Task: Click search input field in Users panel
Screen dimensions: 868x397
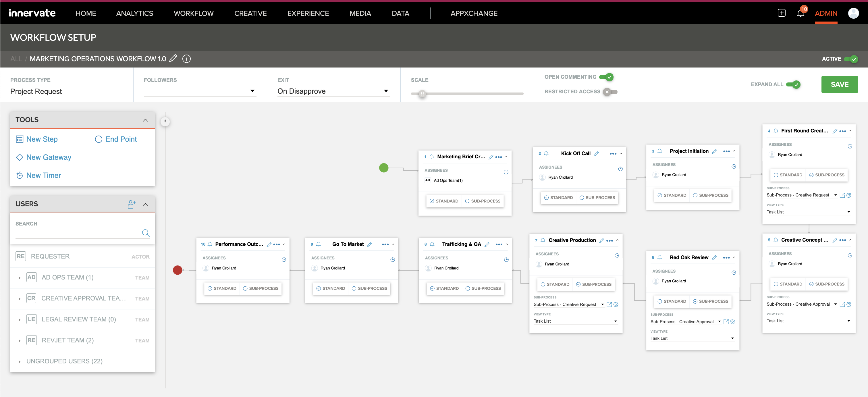Action: point(82,233)
